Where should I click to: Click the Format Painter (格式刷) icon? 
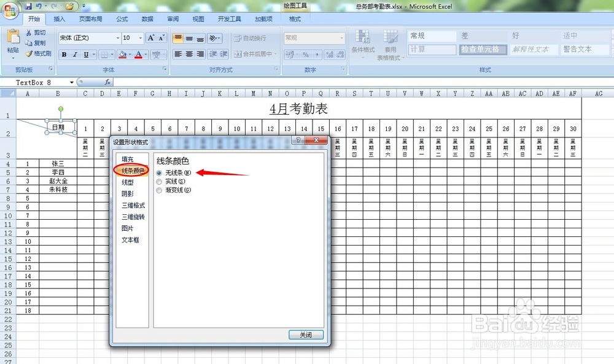coord(29,53)
